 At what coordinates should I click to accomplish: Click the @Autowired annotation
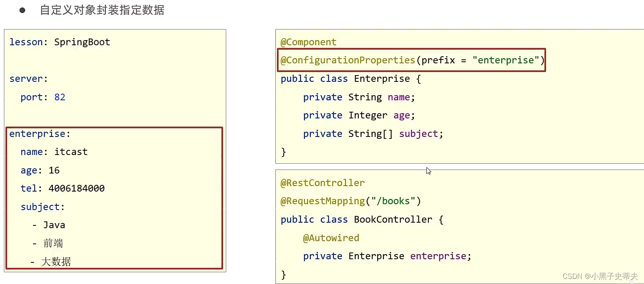(331, 238)
